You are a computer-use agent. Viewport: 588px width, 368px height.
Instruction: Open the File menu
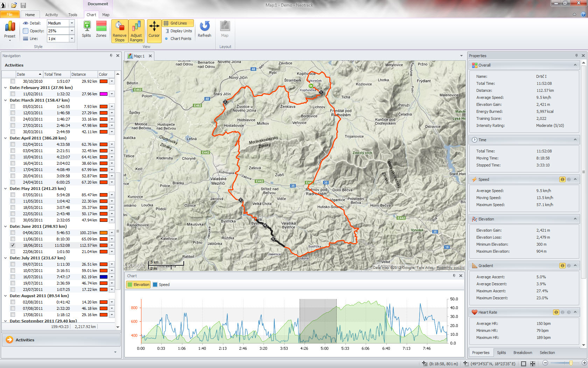[x=9, y=14]
